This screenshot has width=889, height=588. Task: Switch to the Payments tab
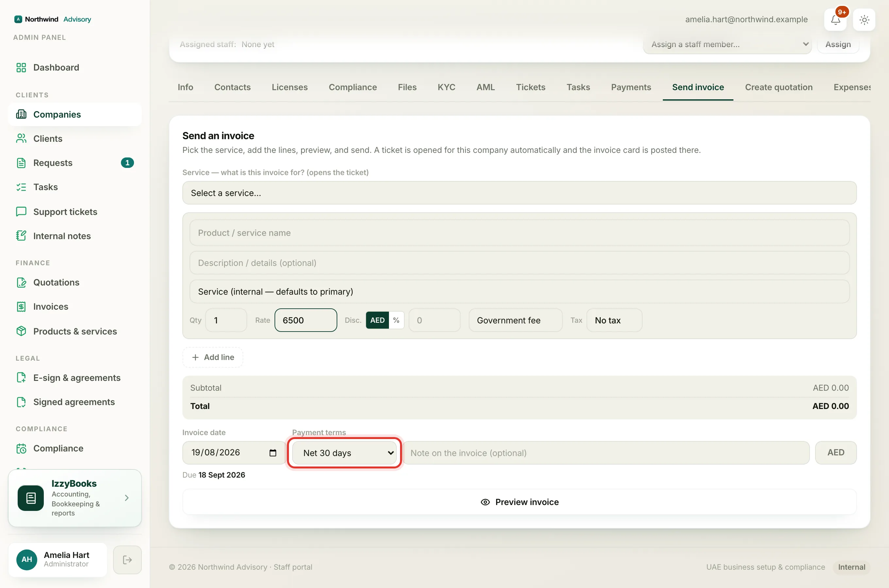coord(631,87)
